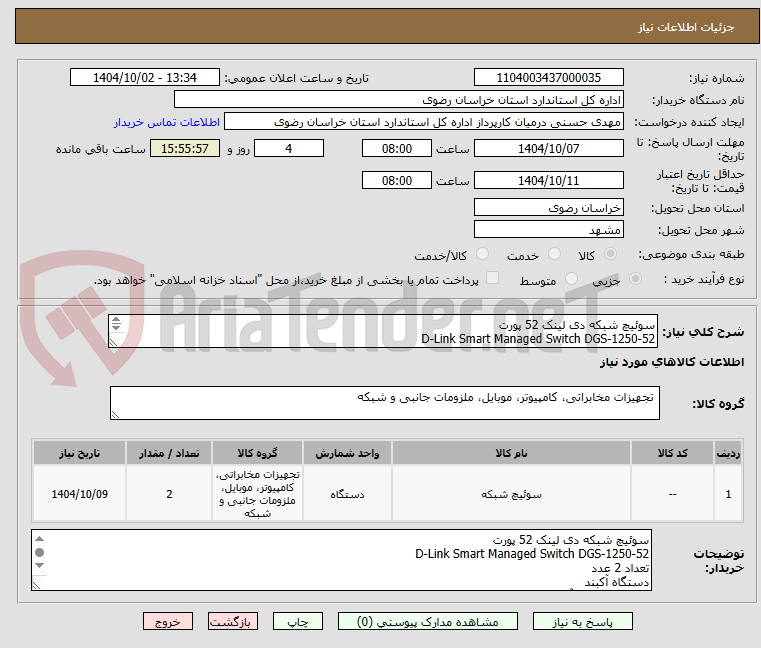761x648 pixels.
Task: Click the ایجاد کننده درخواست field
Action: [423, 122]
